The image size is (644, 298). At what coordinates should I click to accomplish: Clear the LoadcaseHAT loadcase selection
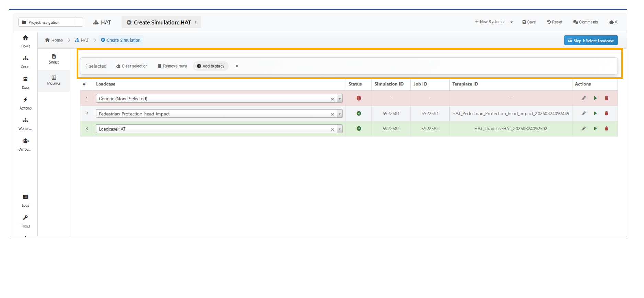coord(332,129)
